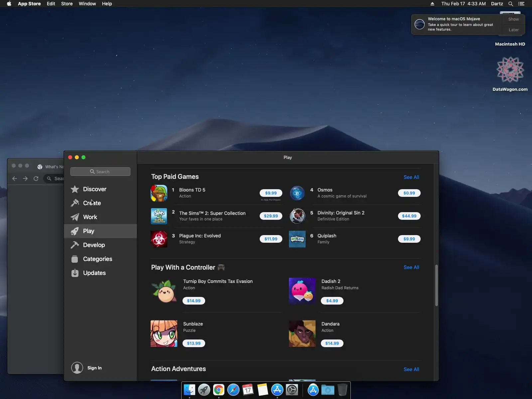Open the Bloons TD 5 app icon
This screenshot has height=399, width=532.
click(x=159, y=193)
